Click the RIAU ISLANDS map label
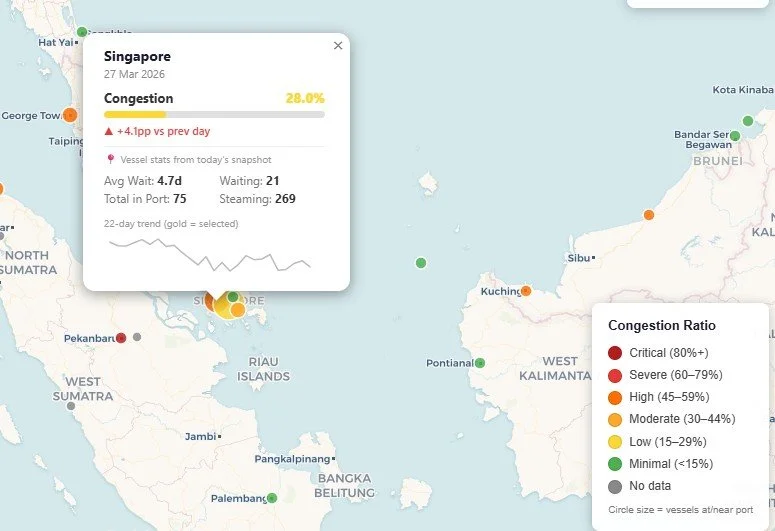 coord(263,369)
